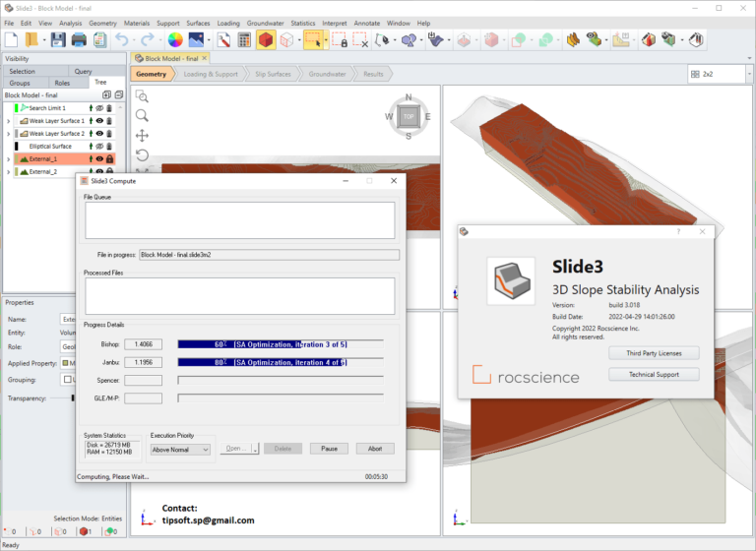Screen dimensions: 756x551
Task: Click the lock selection icon
Action: (340, 40)
